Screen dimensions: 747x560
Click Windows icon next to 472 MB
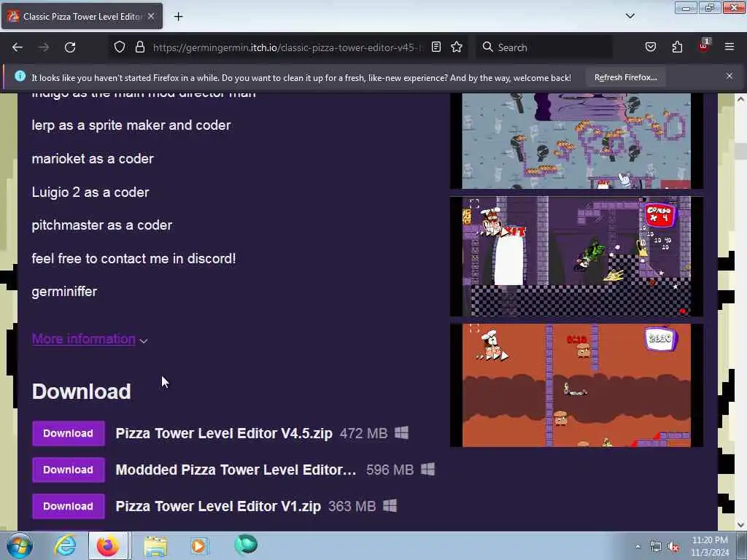pyautogui.click(x=402, y=433)
